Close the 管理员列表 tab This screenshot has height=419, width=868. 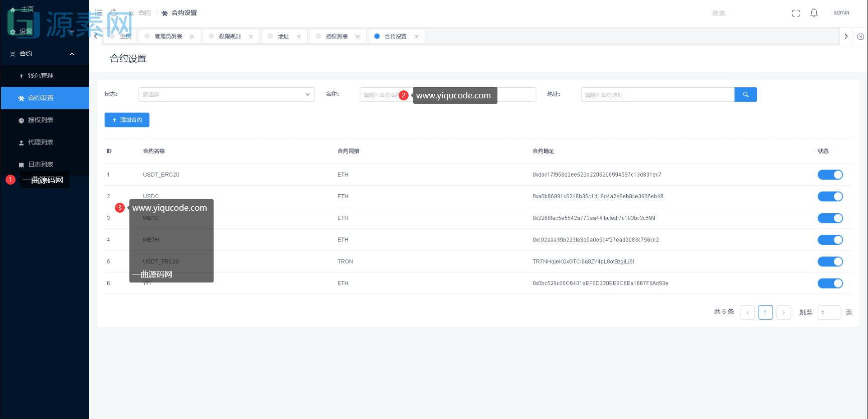coord(192,37)
